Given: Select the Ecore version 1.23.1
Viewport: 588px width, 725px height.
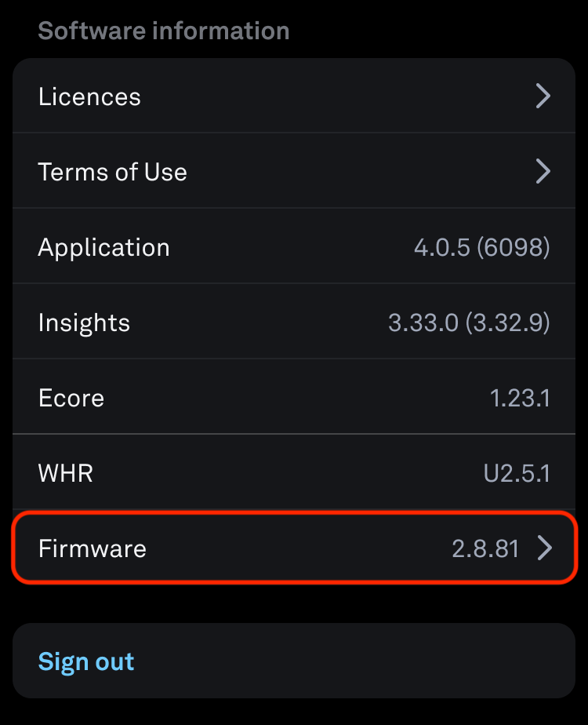Looking at the screenshot, I should pyautogui.click(x=520, y=398).
